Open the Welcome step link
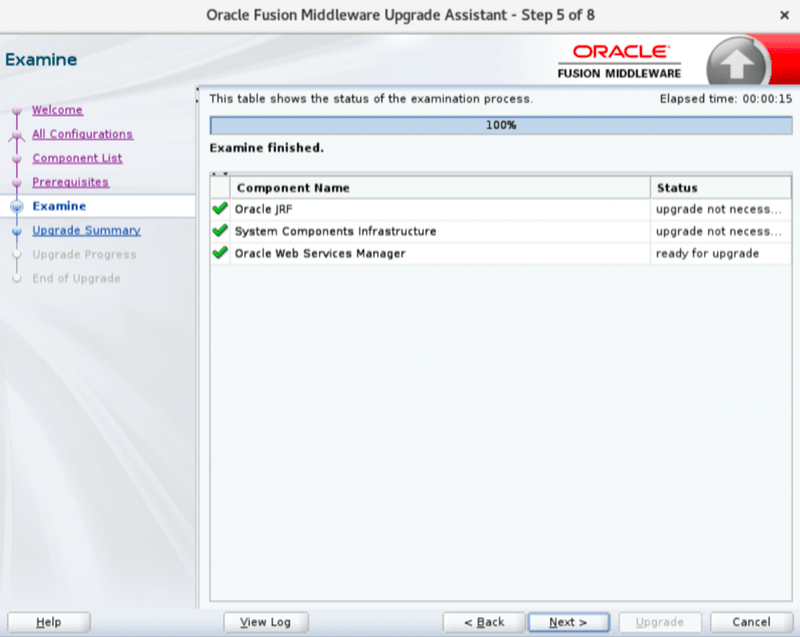This screenshot has height=637, width=800. click(57, 110)
